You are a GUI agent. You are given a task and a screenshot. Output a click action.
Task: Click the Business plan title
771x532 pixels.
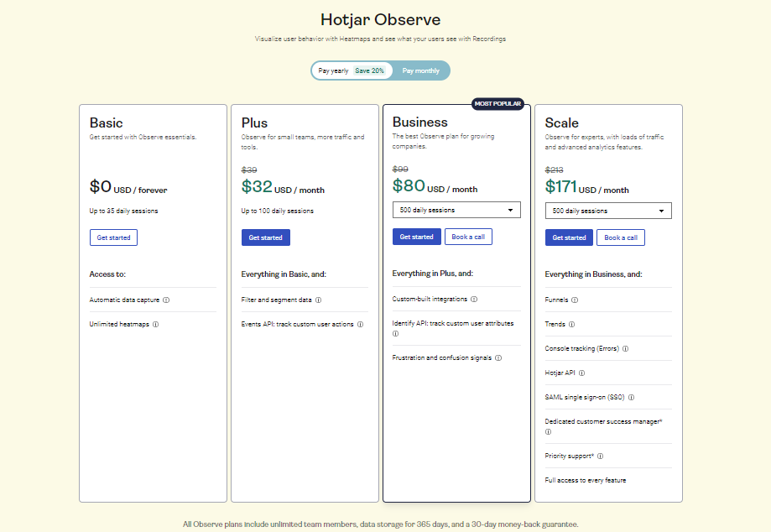tap(420, 122)
